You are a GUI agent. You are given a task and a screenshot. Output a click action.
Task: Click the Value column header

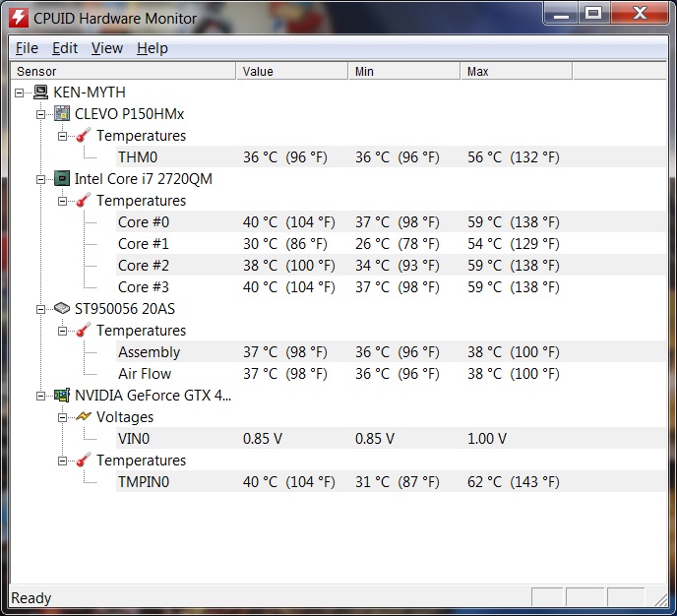292,71
